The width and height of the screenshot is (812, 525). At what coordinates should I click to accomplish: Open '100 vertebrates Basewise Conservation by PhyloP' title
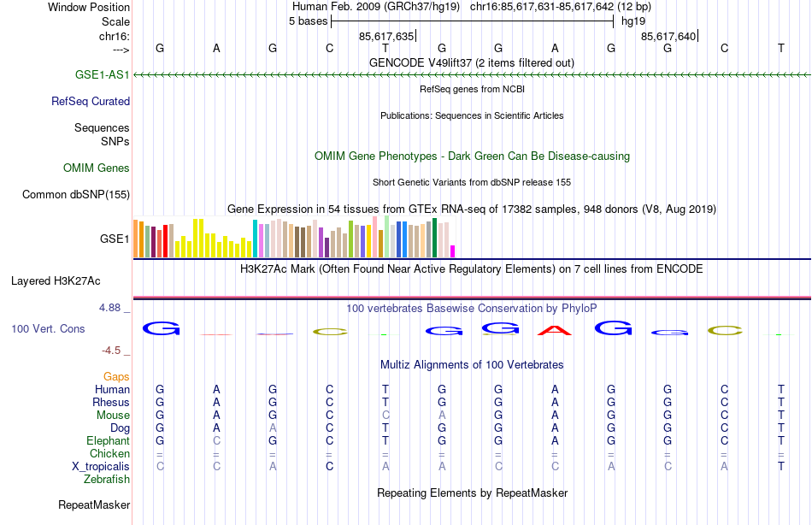pos(472,309)
